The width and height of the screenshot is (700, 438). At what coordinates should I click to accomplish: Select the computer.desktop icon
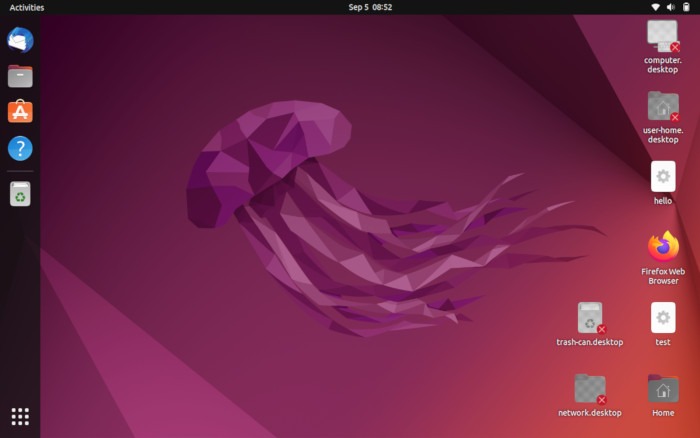tap(662, 36)
